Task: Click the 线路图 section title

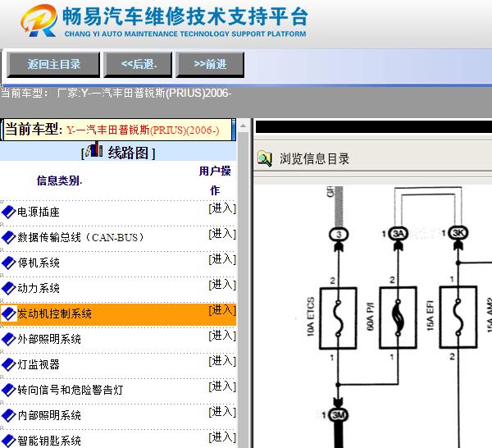Action: (x=128, y=153)
